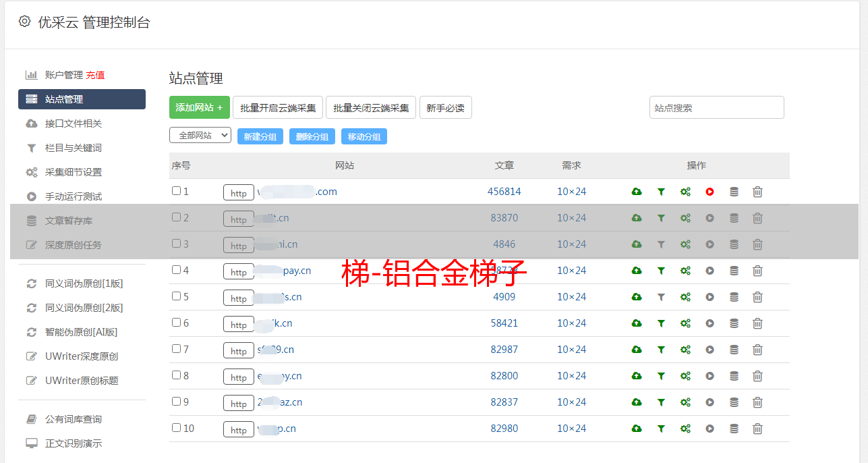
Task: Tick the checkbox for row 5
Action: tap(176, 296)
